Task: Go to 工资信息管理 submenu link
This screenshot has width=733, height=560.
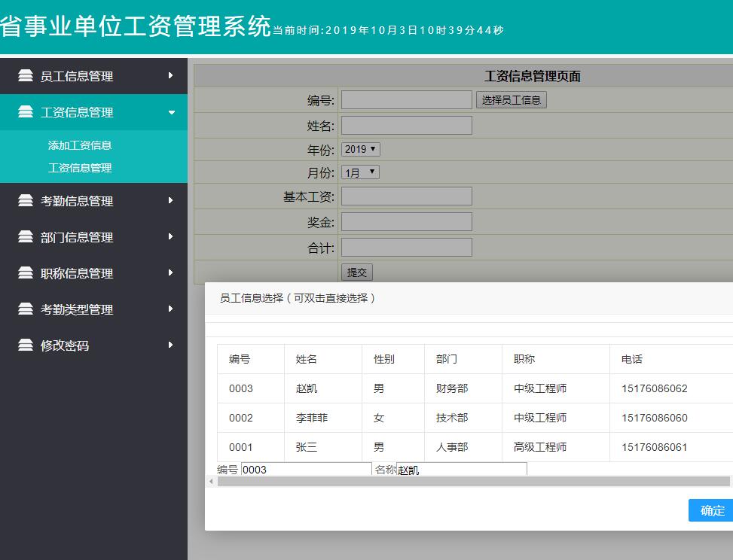Action: pyautogui.click(x=79, y=168)
